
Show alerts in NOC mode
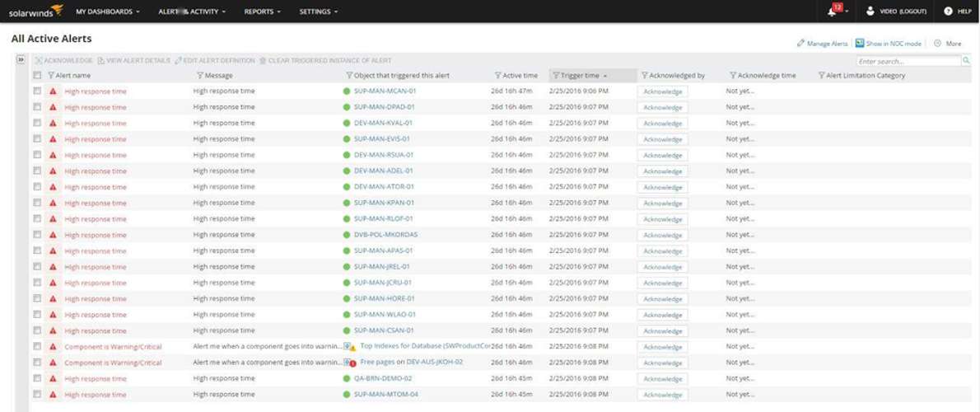click(x=888, y=44)
